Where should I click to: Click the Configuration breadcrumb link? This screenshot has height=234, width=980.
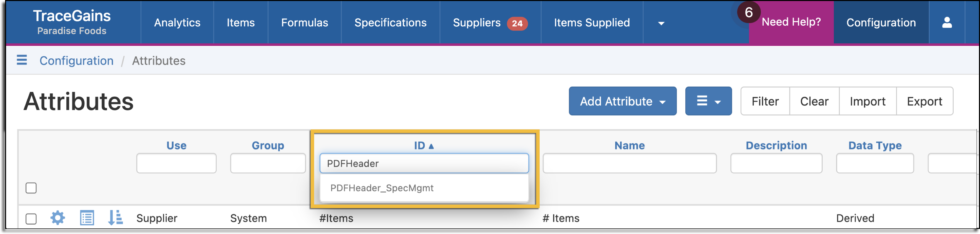77,61
